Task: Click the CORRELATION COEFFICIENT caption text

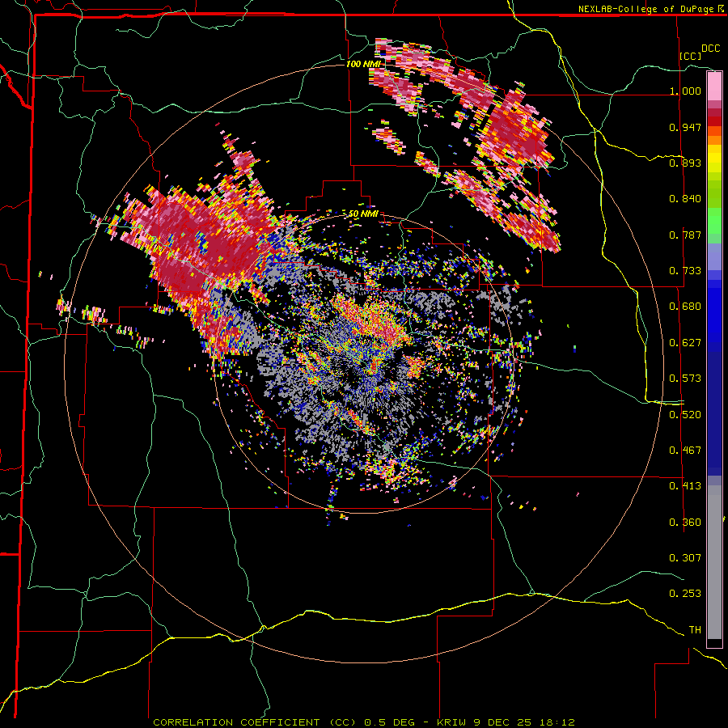Action: (x=236, y=722)
